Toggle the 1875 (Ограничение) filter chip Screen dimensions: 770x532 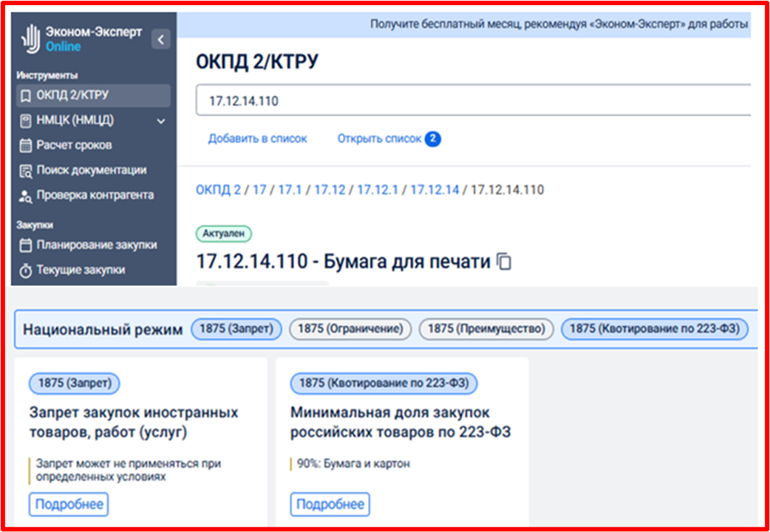click(350, 329)
